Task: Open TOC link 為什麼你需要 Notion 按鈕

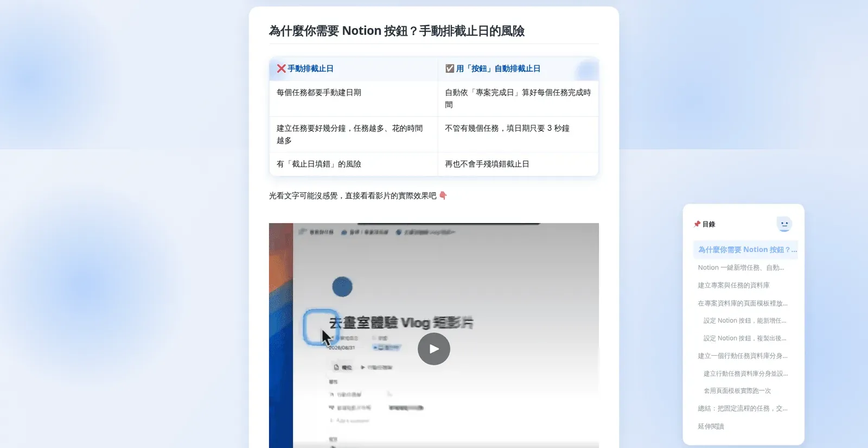Action: (x=746, y=250)
